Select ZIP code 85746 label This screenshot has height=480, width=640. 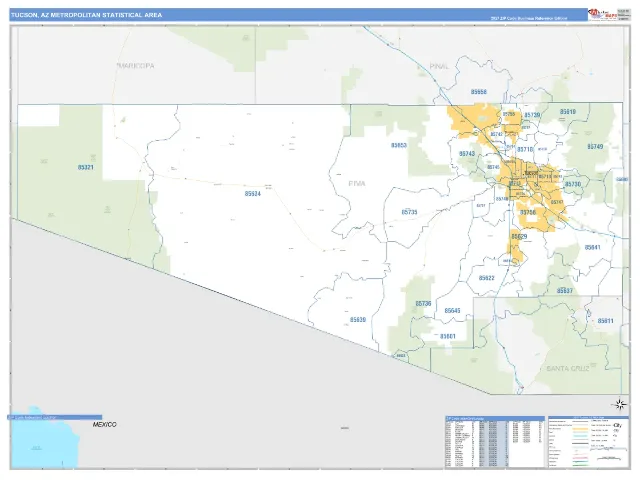[x=502, y=199]
